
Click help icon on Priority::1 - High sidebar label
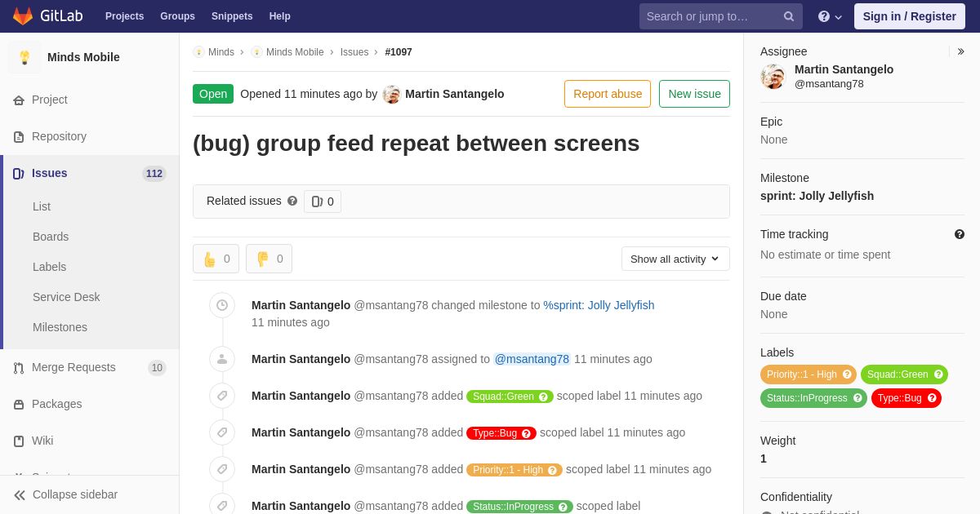tap(847, 374)
